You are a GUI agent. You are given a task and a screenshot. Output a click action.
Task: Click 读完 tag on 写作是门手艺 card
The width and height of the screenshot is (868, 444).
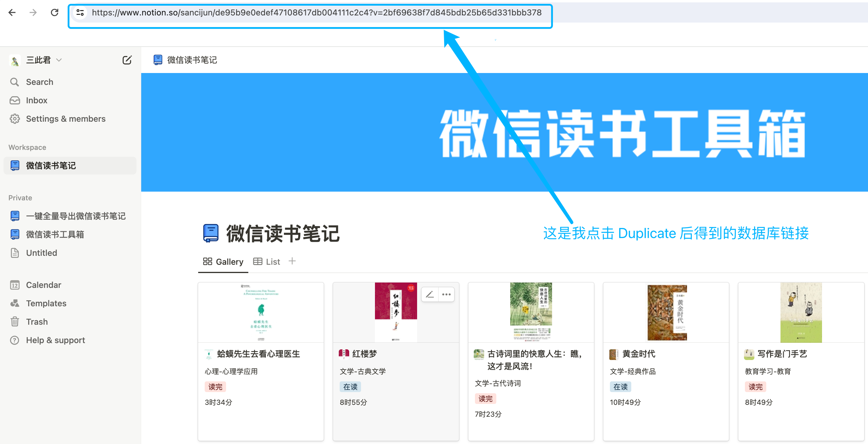click(756, 387)
